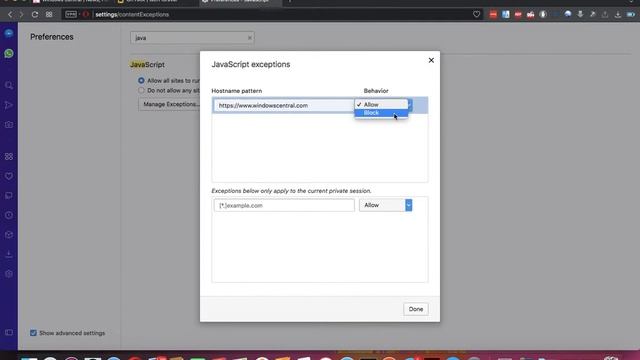Open the private session 'Allow' behavior dropdown
Screen dimensions: 640x360
coord(385,205)
